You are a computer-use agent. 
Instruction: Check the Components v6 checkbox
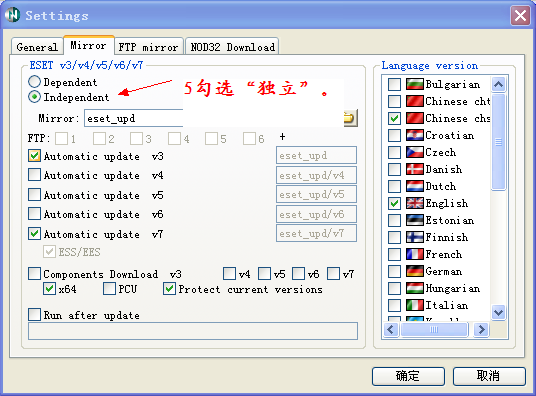coord(298,274)
